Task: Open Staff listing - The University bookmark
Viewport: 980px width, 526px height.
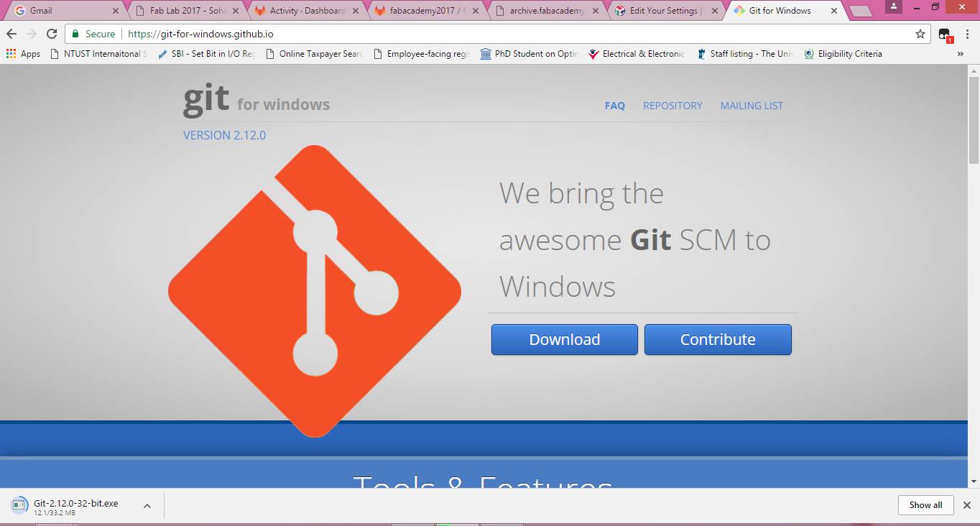Action: 745,54
